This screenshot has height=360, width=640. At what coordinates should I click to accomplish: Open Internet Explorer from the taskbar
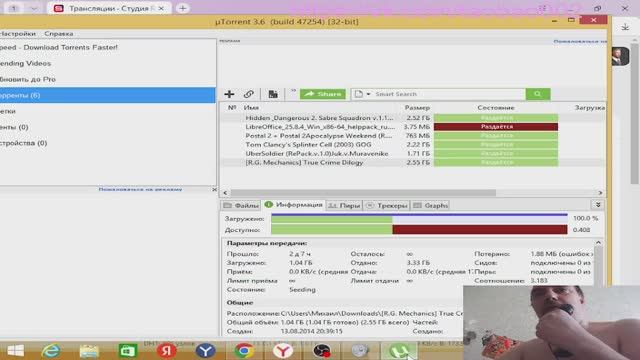pos(51,351)
